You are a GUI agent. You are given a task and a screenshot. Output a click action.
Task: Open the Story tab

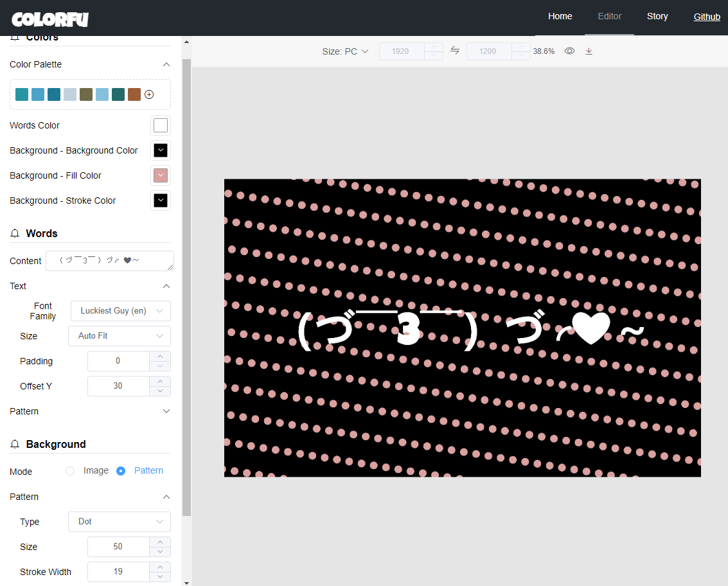click(x=657, y=17)
